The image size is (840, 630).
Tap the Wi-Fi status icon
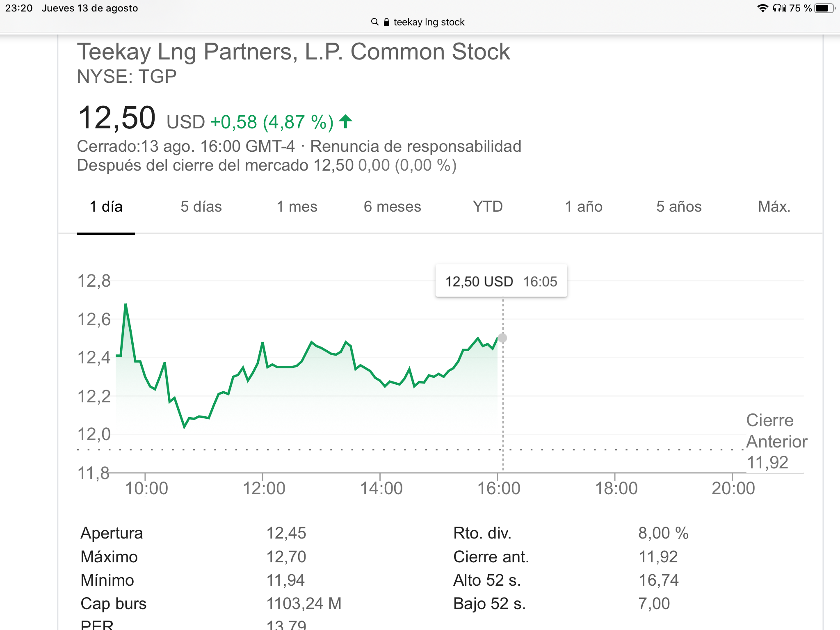pyautogui.click(x=762, y=8)
